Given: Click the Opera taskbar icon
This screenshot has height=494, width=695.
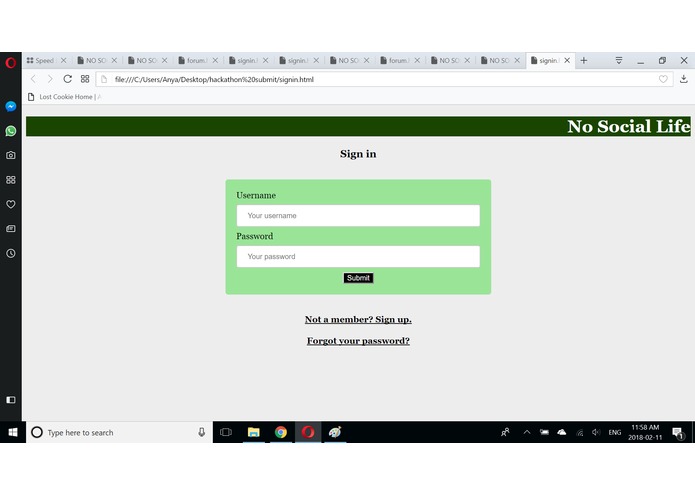Looking at the screenshot, I should [308, 432].
